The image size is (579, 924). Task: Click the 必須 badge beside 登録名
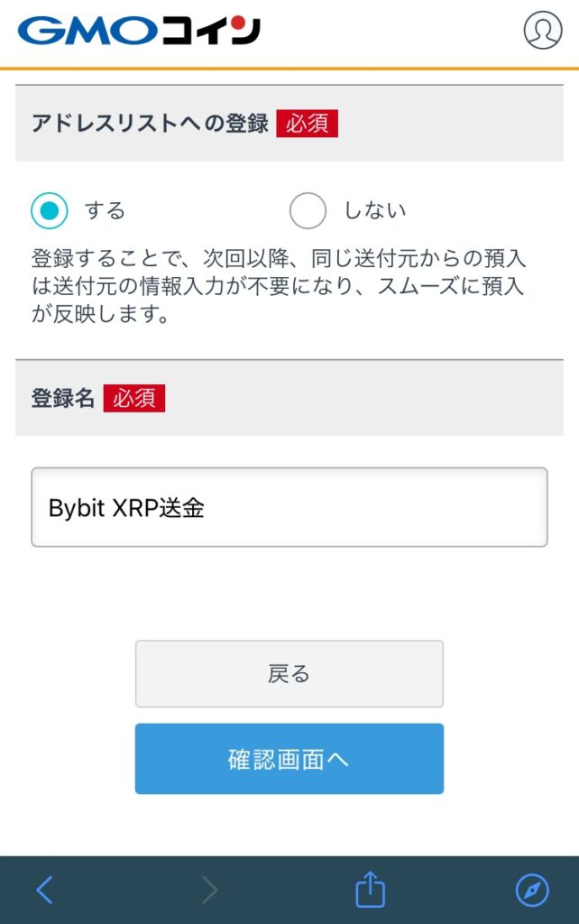pos(134,398)
